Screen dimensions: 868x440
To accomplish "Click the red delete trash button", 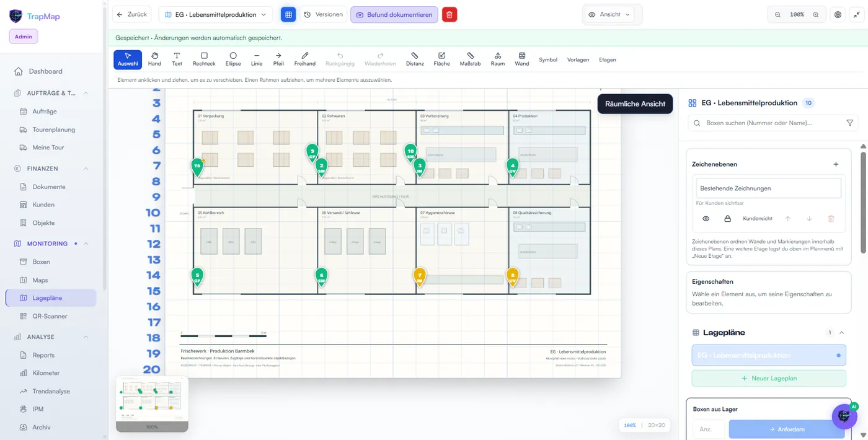I will (449, 14).
